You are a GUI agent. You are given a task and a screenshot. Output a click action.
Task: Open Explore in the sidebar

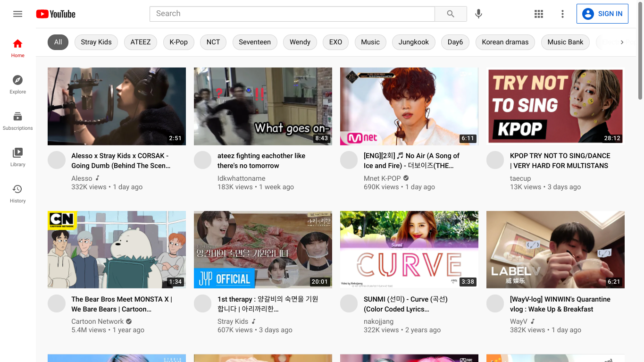tap(18, 84)
